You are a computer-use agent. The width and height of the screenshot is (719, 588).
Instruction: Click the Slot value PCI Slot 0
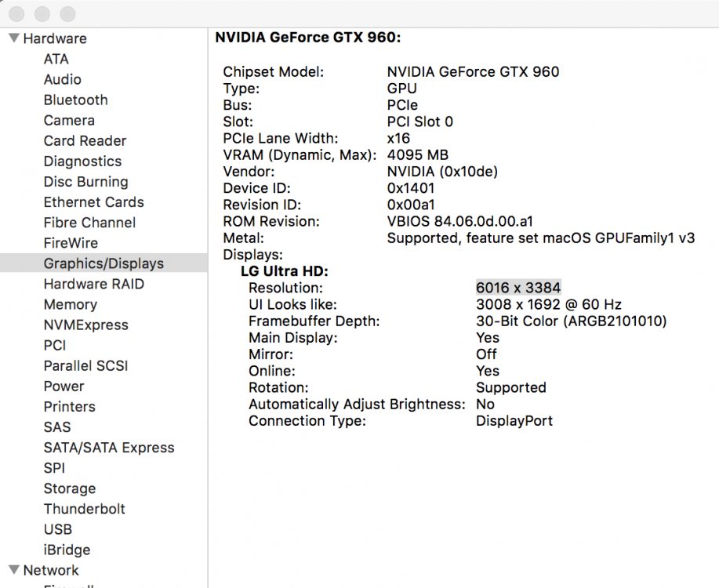coord(420,122)
